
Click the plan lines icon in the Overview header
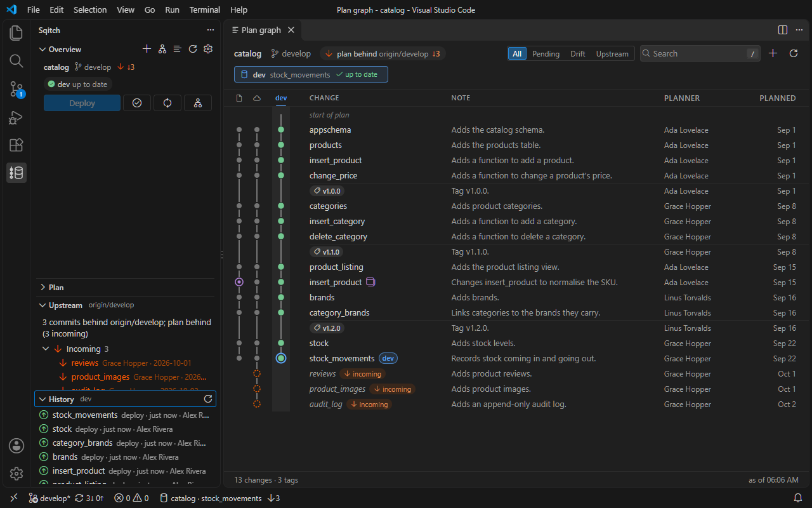(178, 49)
